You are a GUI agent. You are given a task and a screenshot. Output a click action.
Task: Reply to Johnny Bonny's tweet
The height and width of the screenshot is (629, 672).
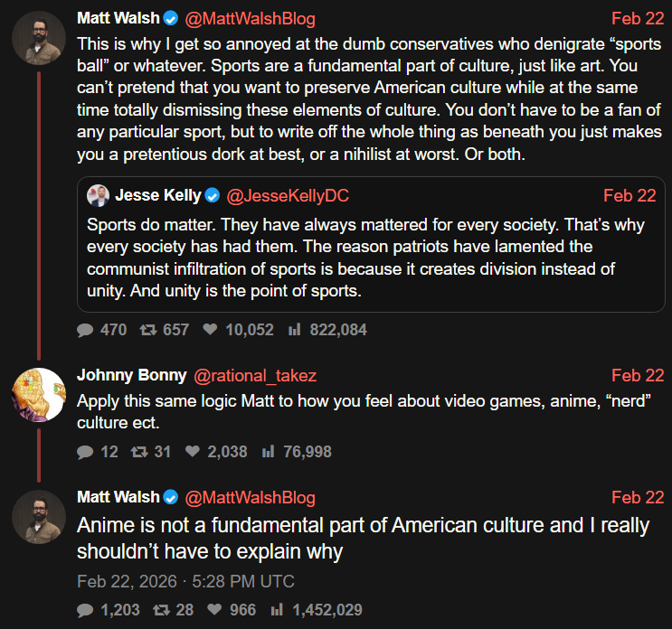point(86,451)
